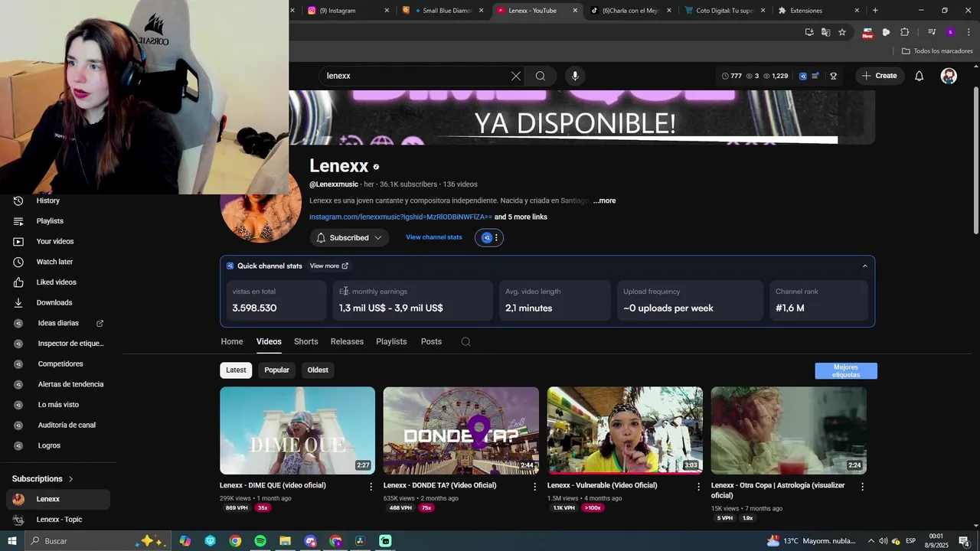Switch to the Releases channel tab
The height and width of the screenshot is (551, 980).
click(347, 342)
